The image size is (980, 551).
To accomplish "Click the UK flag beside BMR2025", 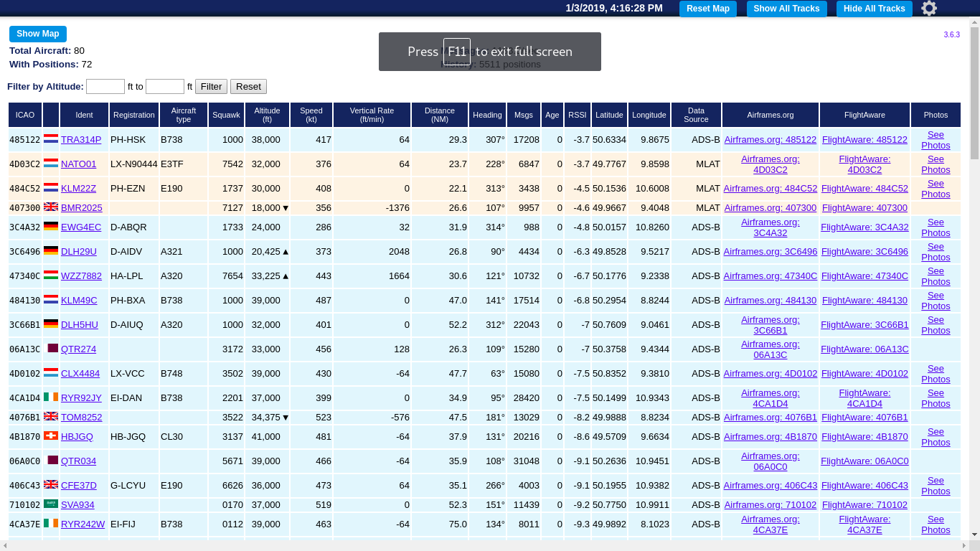I will (x=51, y=207).
